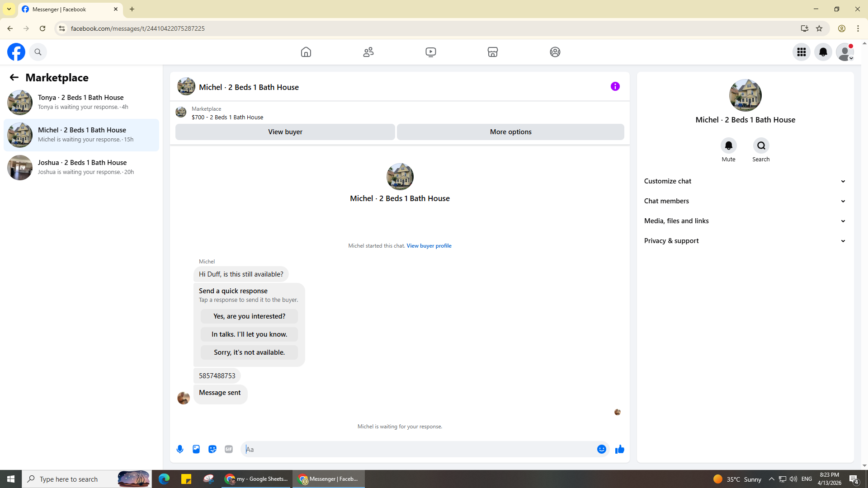Click the "Hi Duff, is this still available?" message

coord(241,274)
